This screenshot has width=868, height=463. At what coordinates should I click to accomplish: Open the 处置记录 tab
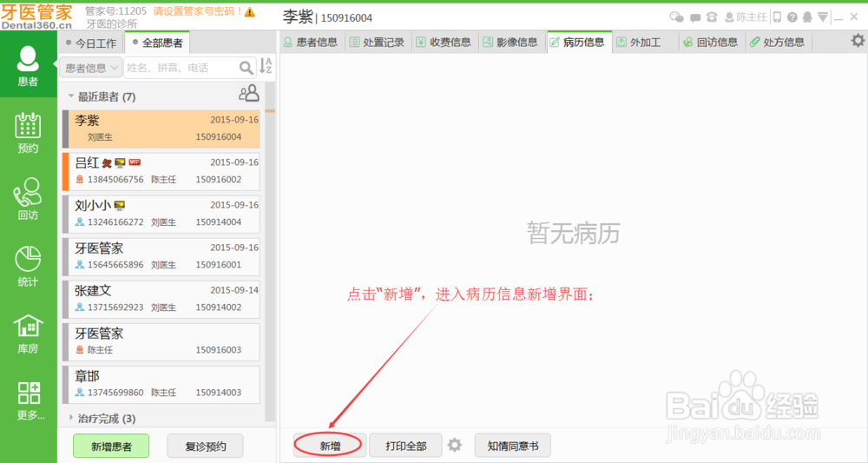click(378, 42)
